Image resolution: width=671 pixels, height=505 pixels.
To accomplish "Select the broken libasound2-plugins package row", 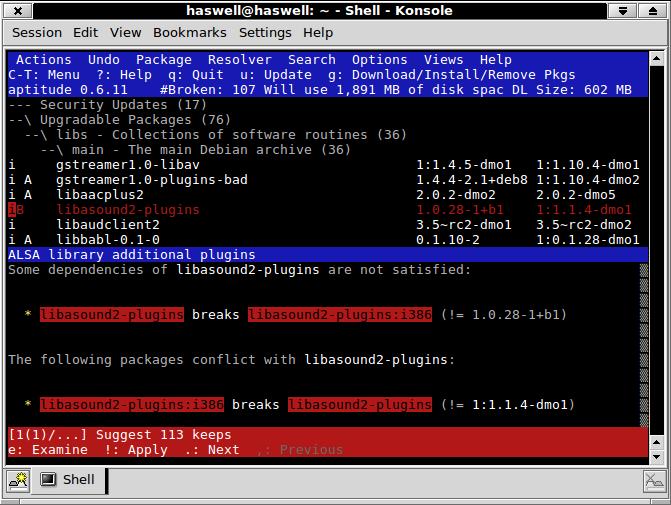I will point(327,210).
